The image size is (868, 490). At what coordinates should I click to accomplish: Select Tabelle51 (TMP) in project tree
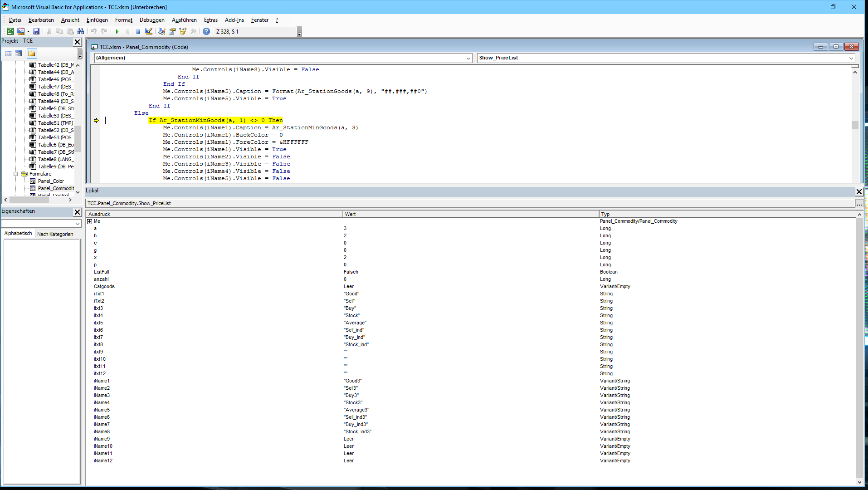click(x=55, y=123)
